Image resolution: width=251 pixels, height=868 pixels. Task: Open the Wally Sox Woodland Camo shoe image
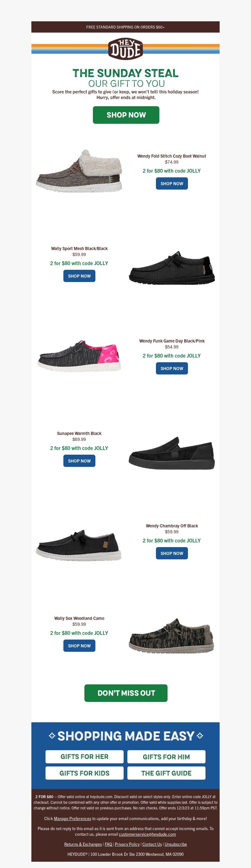tap(172, 635)
